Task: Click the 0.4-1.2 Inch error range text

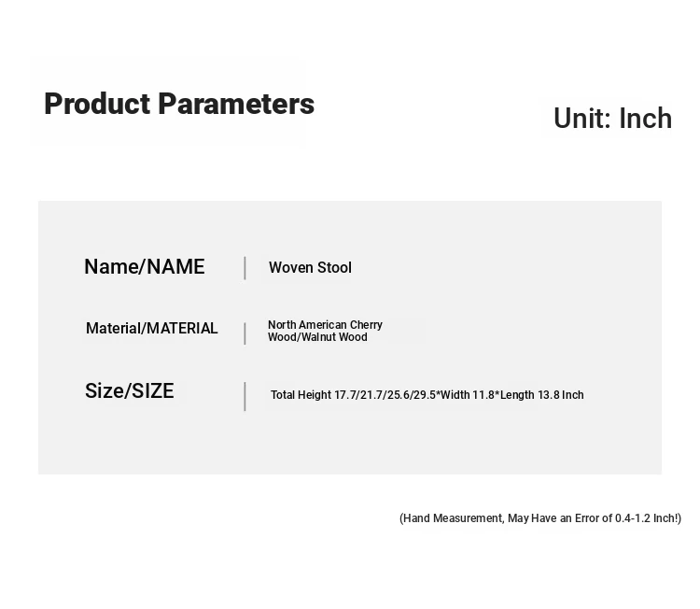Action: tap(647, 518)
